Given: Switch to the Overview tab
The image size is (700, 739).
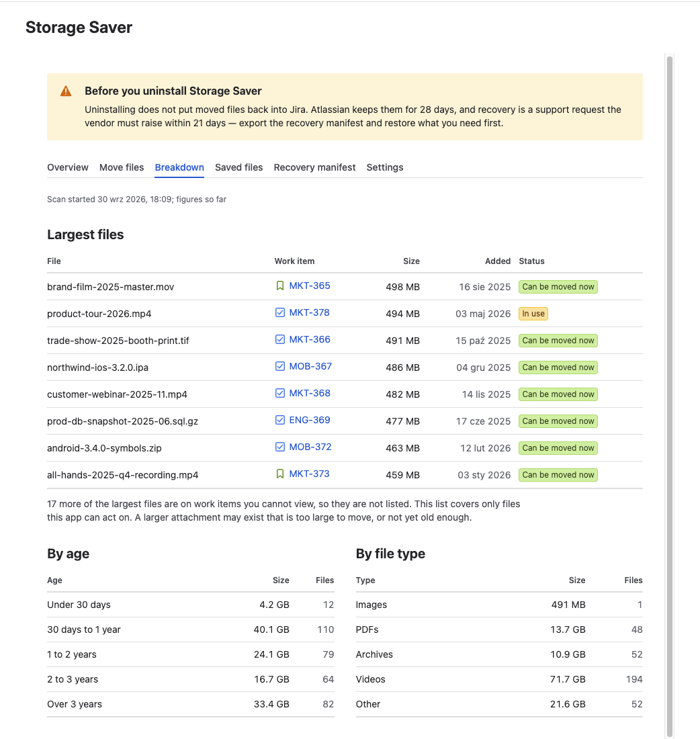Looking at the screenshot, I should pyautogui.click(x=67, y=167).
